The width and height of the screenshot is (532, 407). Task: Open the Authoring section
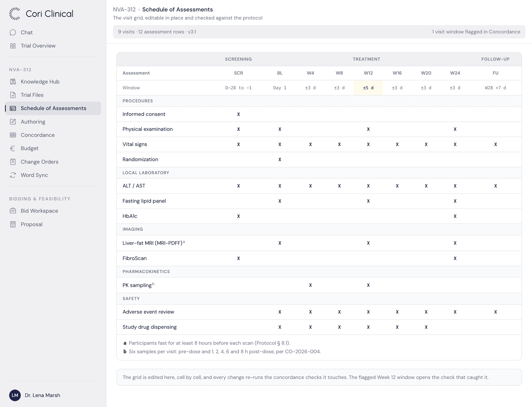(53, 122)
